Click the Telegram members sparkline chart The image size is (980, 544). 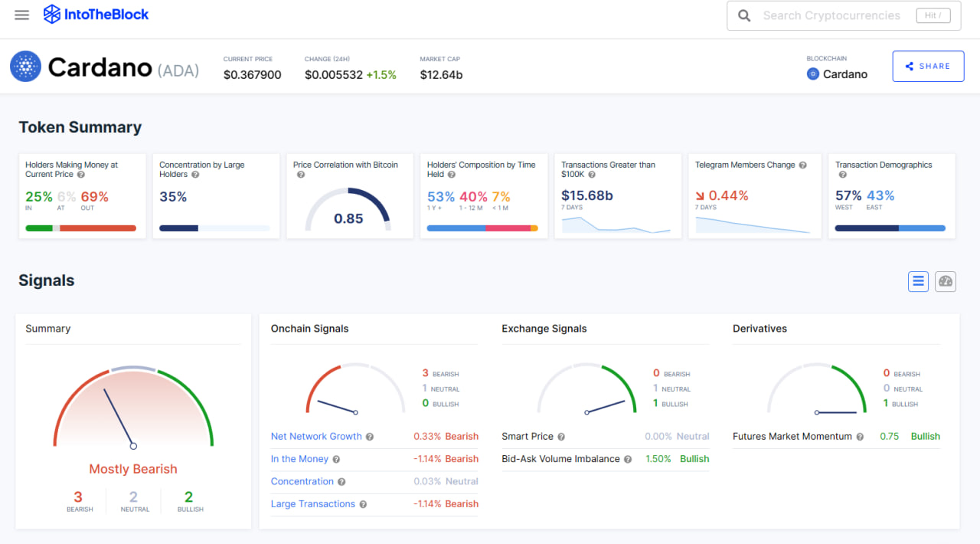[x=753, y=224]
